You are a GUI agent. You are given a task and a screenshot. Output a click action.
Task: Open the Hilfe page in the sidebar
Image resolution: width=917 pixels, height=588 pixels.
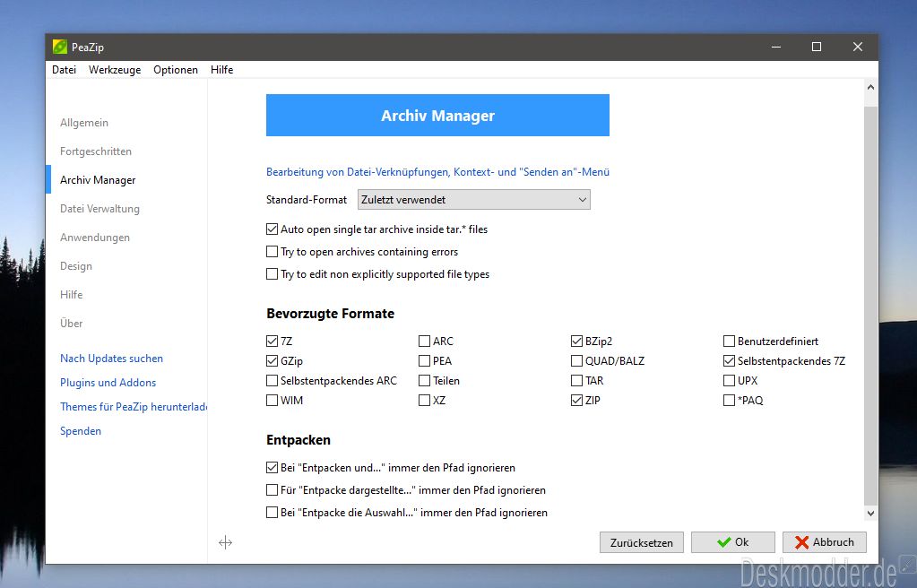point(72,295)
